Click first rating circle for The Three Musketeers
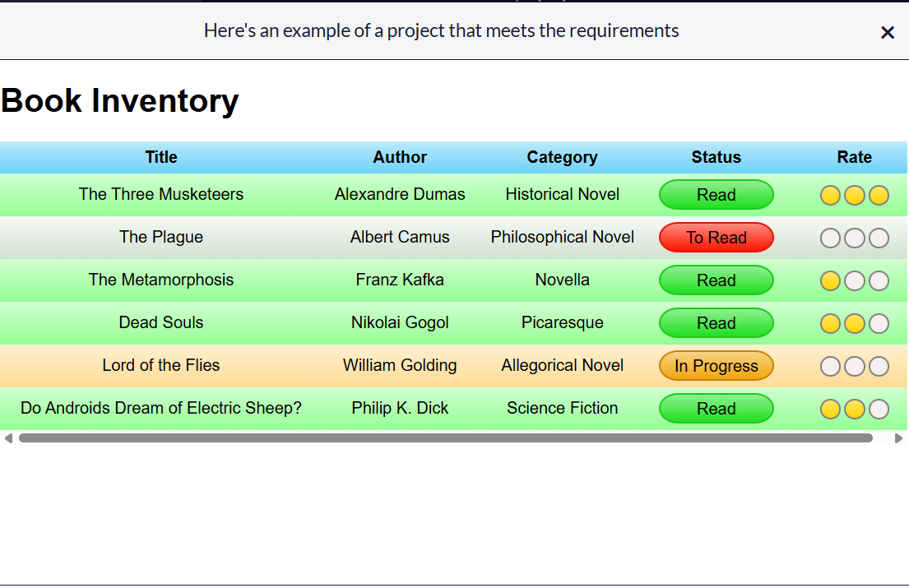The image size is (909, 588). tap(830, 196)
